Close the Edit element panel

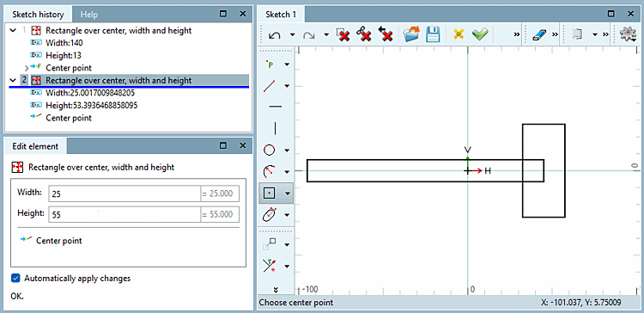(x=243, y=145)
